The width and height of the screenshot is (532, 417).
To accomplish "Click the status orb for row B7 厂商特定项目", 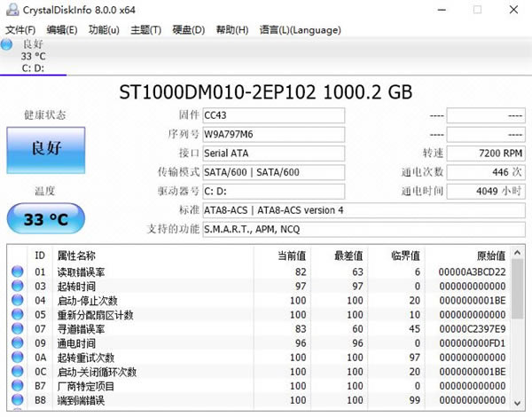I will click(x=18, y=386).
